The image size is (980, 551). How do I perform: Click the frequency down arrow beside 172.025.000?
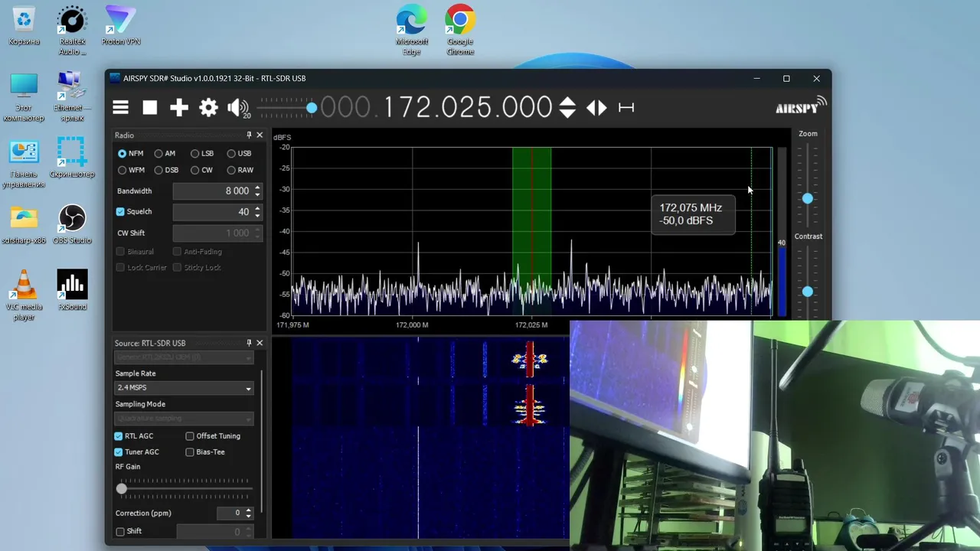[567, 113]
